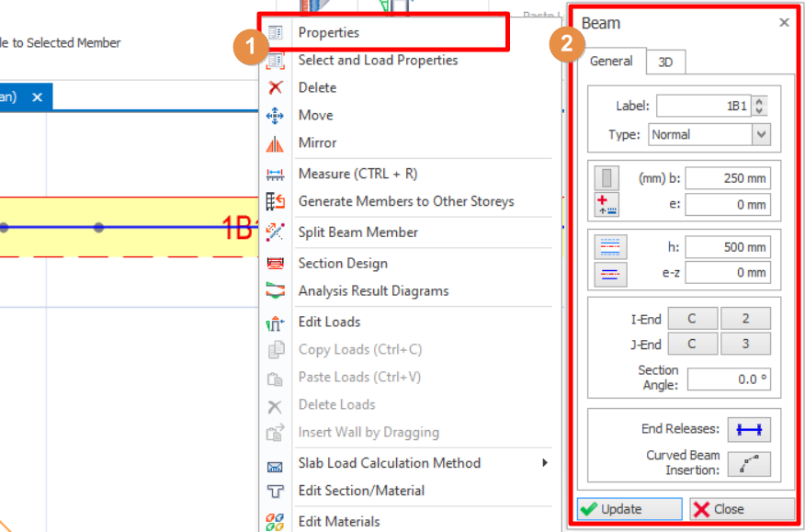805x532 pixels.
Task: Click the Measure ruler icon
Action: coord(275,175)
